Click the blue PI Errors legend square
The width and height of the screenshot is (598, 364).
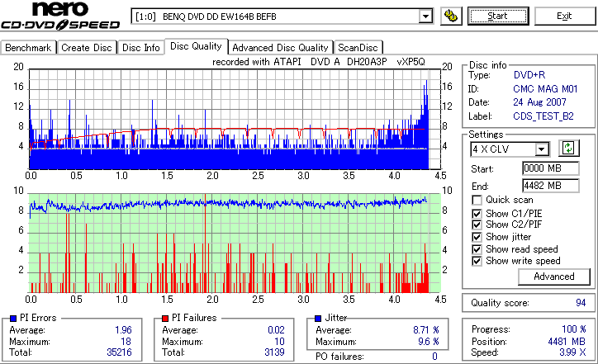pyautogui.click(x=13, y=319)
